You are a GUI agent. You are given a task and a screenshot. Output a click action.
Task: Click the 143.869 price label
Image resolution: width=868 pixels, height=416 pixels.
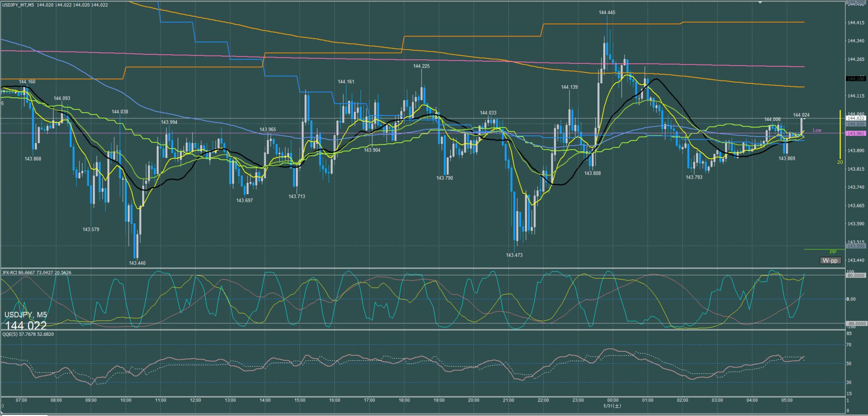point(787,158)
